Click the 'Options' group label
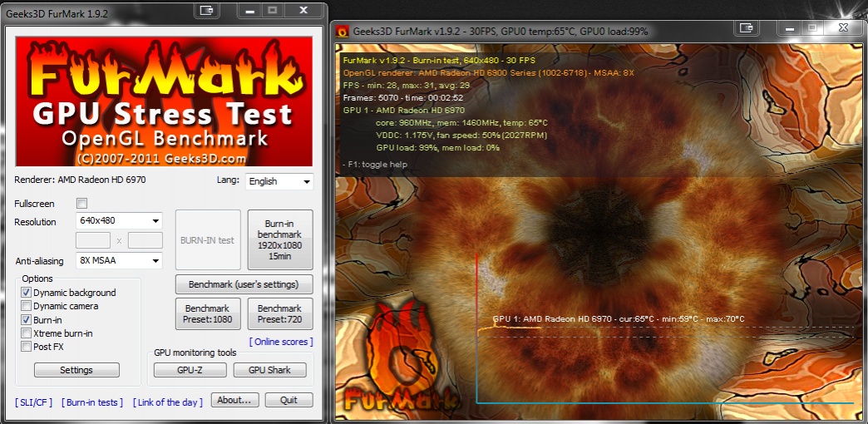 point(37,279)
